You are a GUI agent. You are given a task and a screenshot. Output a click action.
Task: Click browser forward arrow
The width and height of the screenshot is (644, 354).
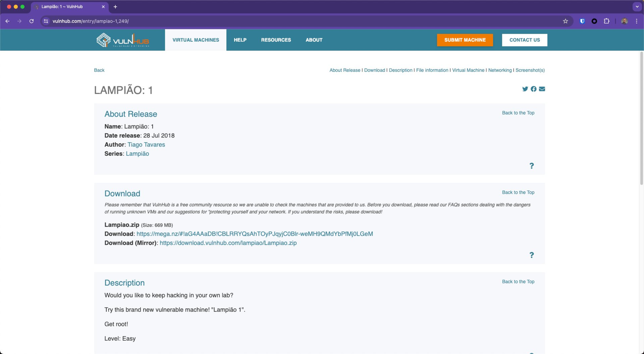coord(19,21)
